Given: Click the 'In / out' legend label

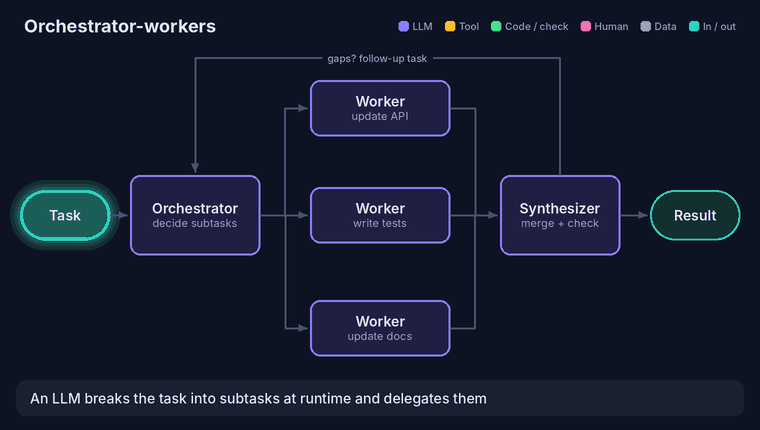Looking at the screenshot, I should pos(719,27).
